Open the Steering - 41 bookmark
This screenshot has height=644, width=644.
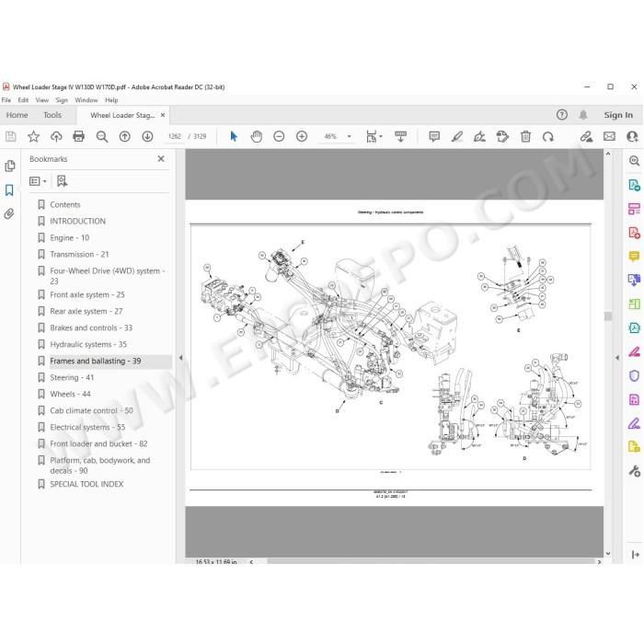point(72,377)
